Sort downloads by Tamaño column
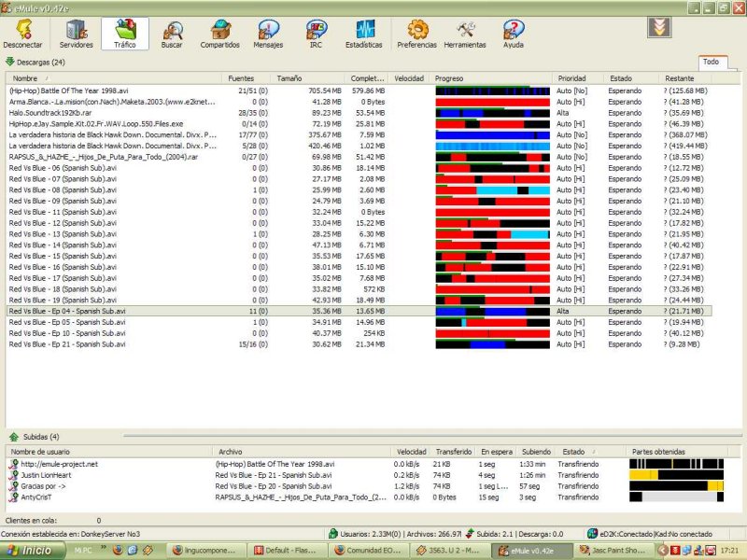This screenshot has width=747, height=560. 308,78
